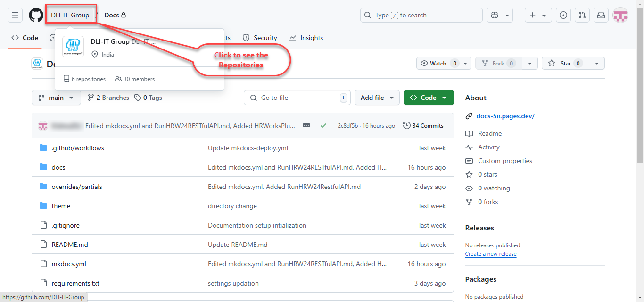Switch to the Insights tab
The width and height of the screenshot is (644, 302).
click(x=306, y=38)
